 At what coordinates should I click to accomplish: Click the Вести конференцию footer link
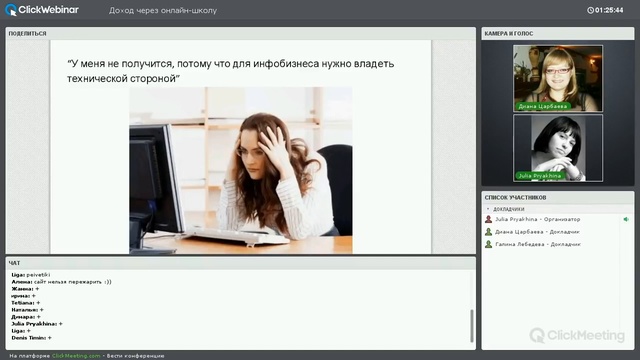tap(136, 356)
